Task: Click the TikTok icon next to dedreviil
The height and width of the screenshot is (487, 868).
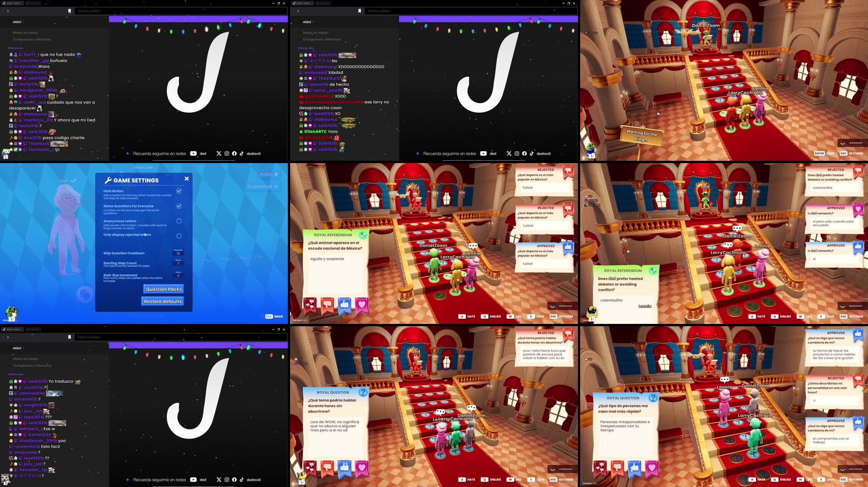Action: (x=242, y=154)
